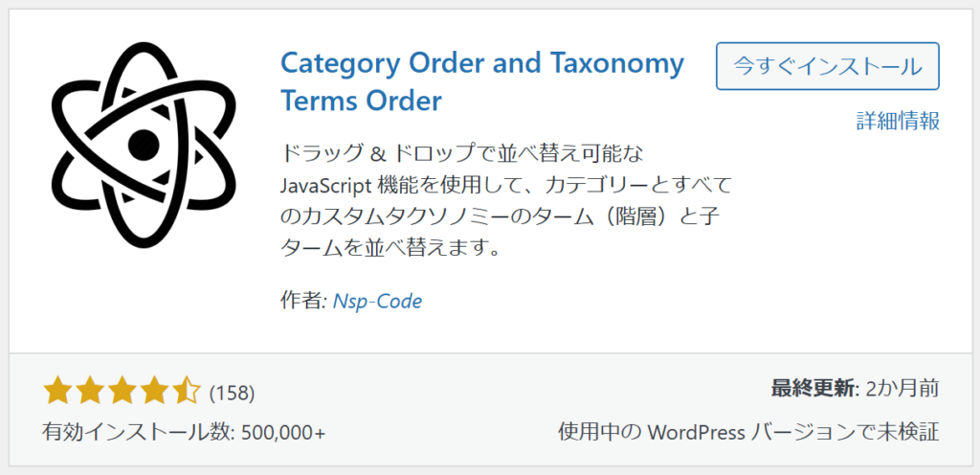Open the 詳細情報 link
Screen dimensions: 980x475
[x=898, y=121]
